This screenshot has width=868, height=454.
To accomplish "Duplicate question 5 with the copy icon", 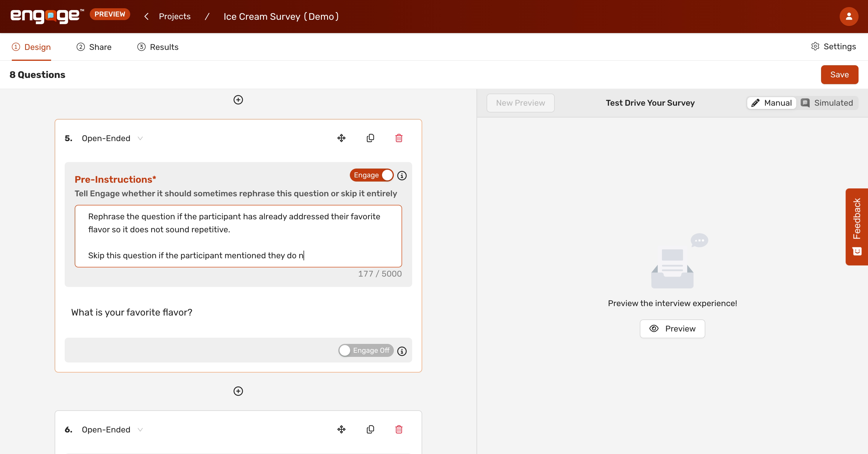I will (370, 138).
